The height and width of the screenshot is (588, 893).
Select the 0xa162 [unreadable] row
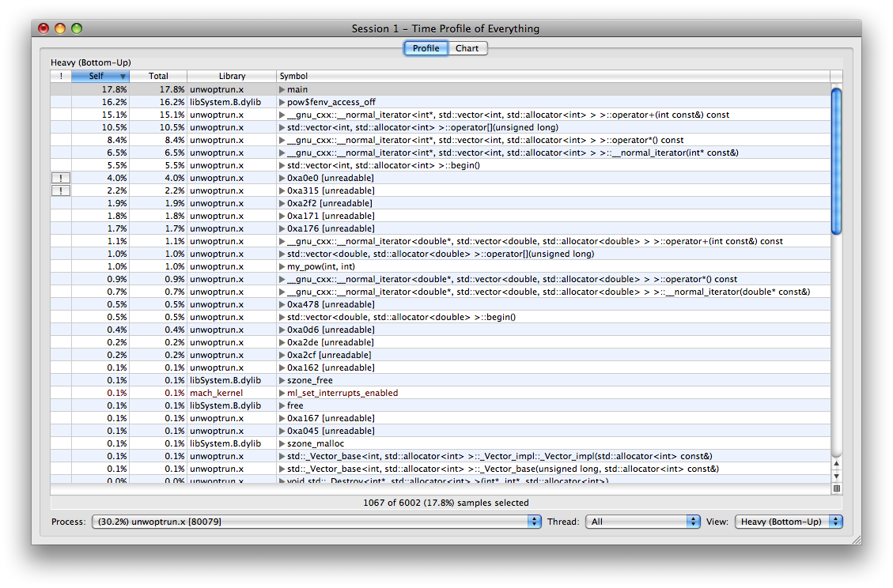point(441,367)
